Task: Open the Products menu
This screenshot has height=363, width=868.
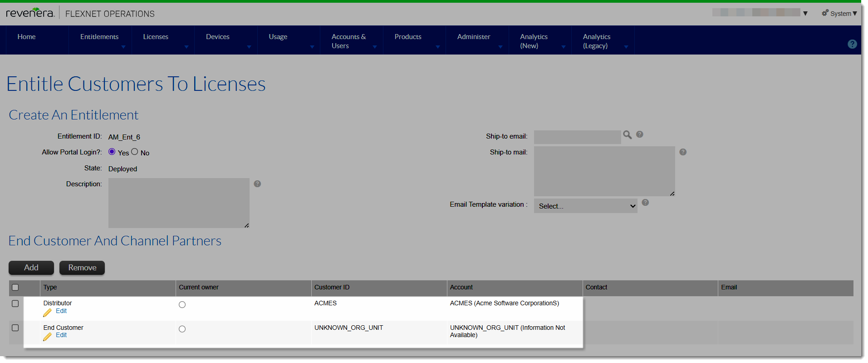Action: [408, 37]
